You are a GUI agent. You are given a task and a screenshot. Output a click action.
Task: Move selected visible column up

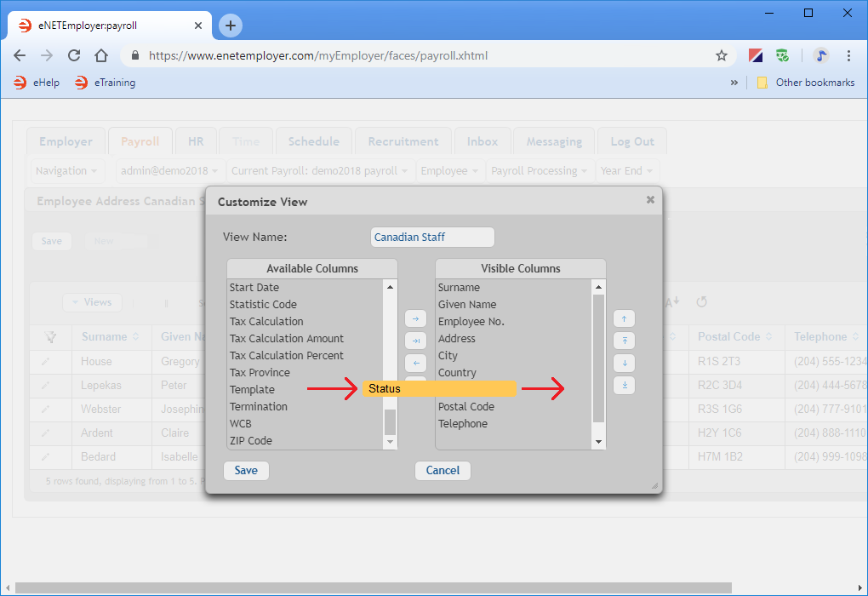(624, 318)
